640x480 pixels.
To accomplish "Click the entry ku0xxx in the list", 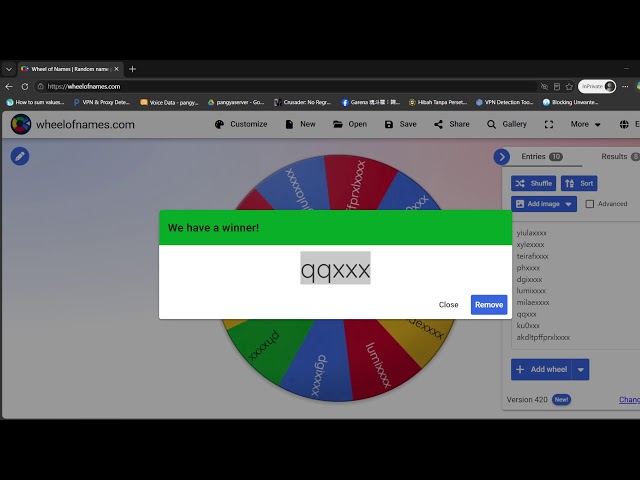I will [528, 325].
